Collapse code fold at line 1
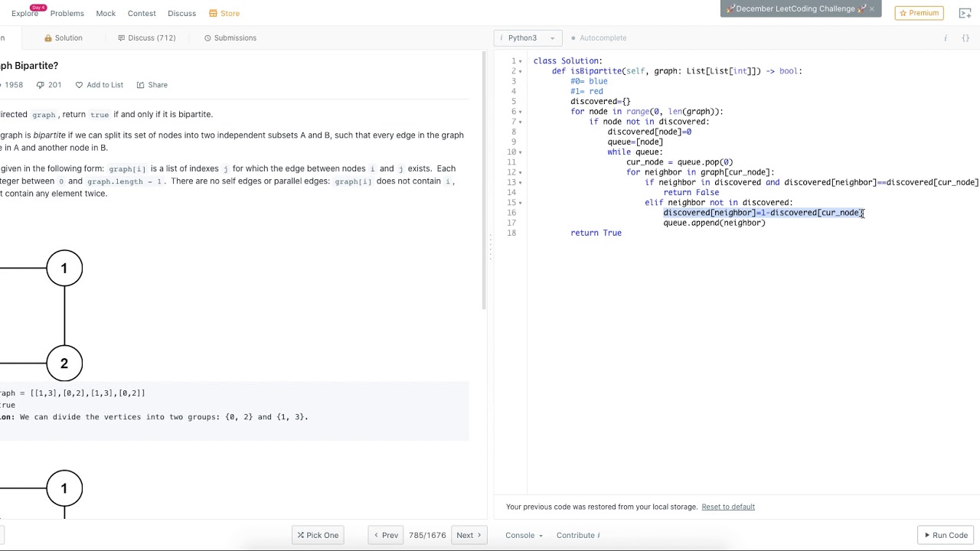This screenshot has height=551, width=980. point(521,61)
